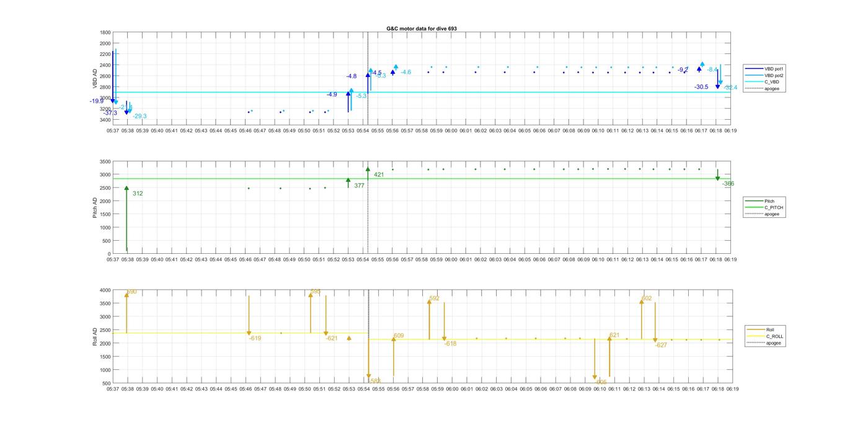Click the "590" roll data label
Viewport: 868px width, 430px height.
coord(131,292)
